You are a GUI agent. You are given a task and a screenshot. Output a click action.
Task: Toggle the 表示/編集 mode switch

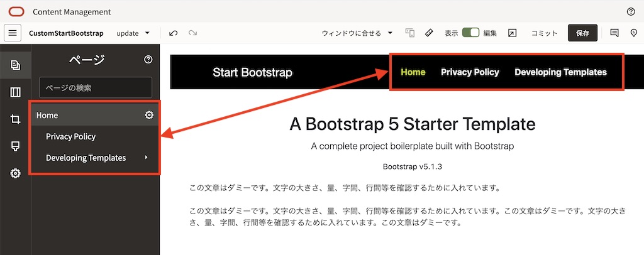470,33
